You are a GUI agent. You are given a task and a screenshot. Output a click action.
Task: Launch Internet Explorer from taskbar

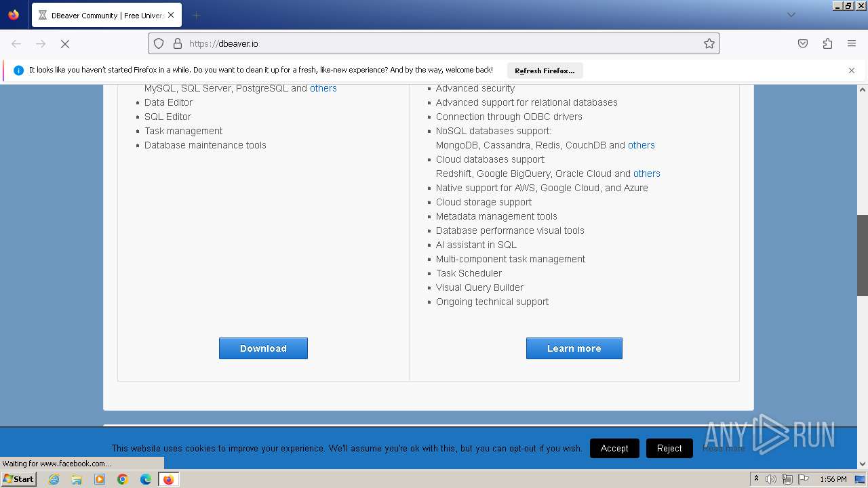coord(54,479)
